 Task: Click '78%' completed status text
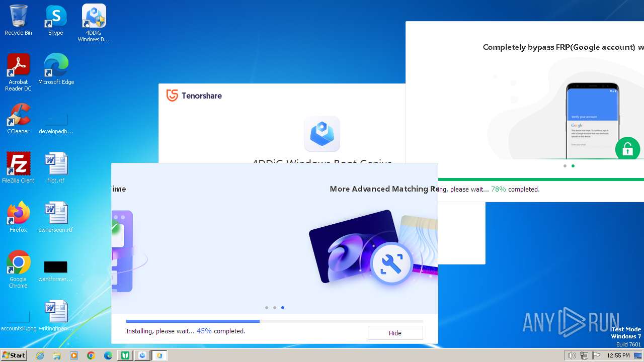(499, 190)
